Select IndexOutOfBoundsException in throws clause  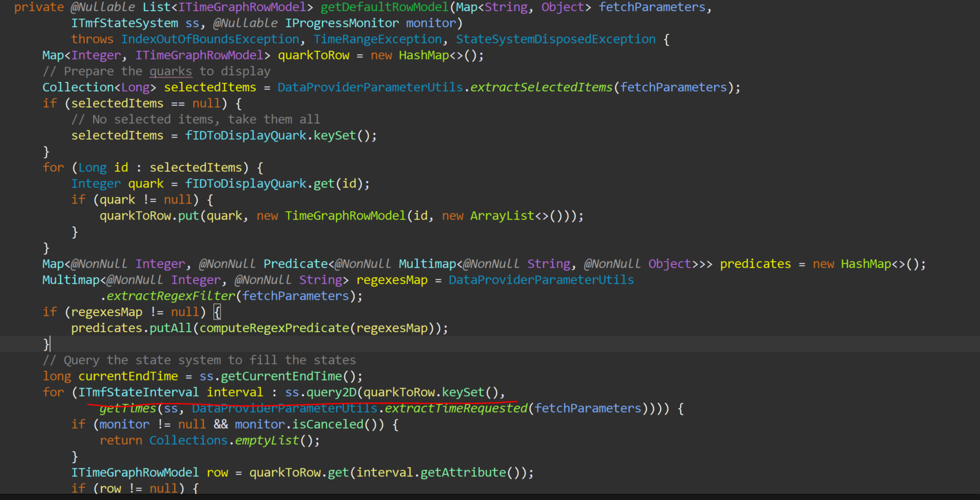pos(210,40)
